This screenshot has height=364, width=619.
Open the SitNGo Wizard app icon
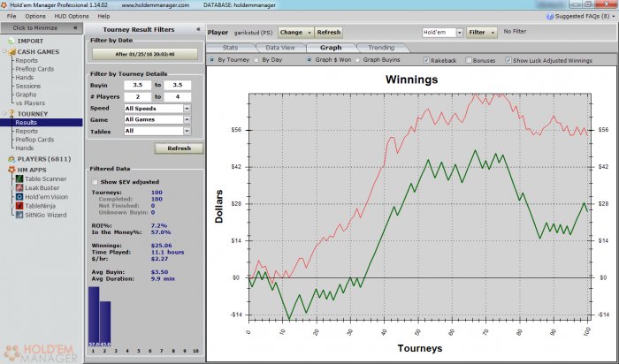19,215
